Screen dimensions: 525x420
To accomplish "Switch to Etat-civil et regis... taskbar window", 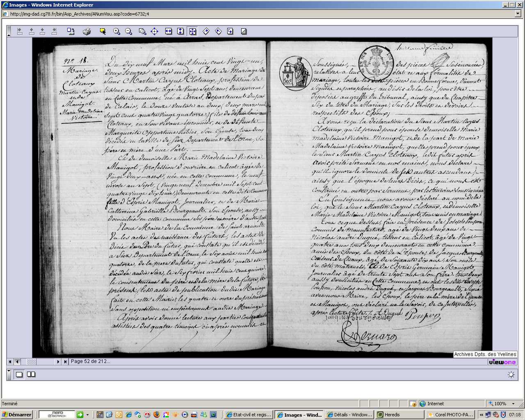I will pos(249,415).
